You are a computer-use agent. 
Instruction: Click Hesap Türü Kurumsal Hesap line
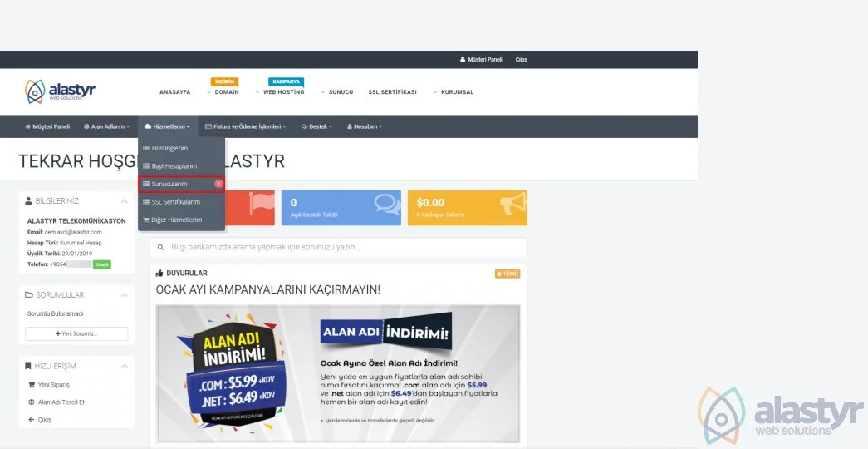click(64, 243)
